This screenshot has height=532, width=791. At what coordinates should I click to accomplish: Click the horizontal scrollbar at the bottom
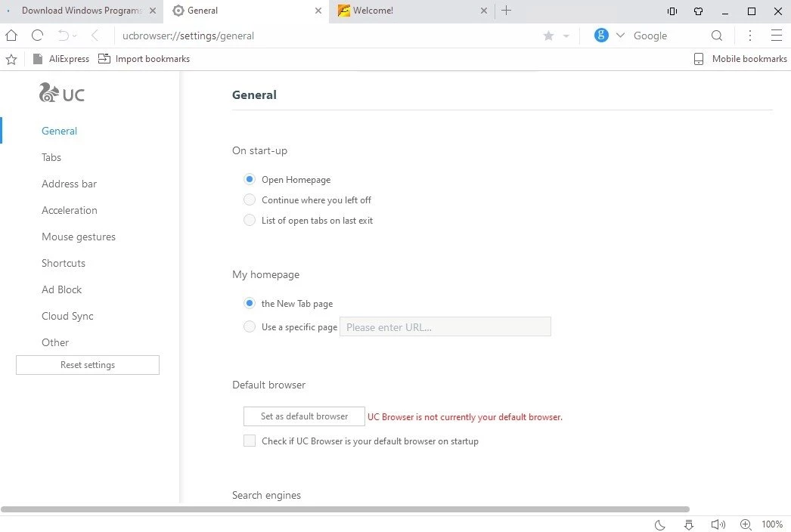(345, 509)
